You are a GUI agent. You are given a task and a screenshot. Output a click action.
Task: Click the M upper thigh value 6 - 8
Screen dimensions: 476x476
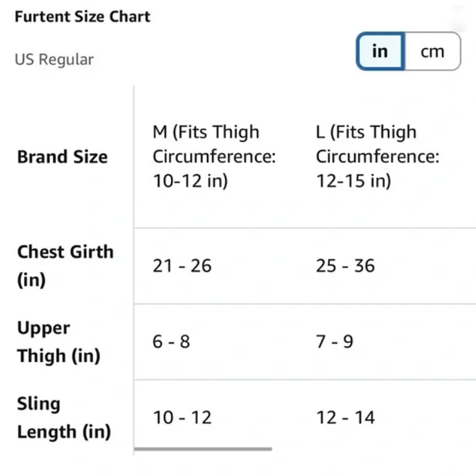171,342
